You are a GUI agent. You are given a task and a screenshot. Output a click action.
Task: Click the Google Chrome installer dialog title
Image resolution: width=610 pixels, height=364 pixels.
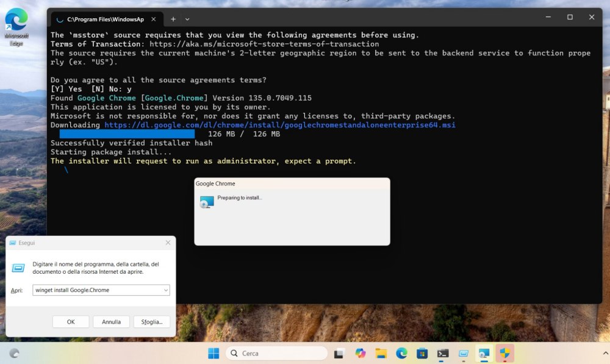tap(215, 184)
